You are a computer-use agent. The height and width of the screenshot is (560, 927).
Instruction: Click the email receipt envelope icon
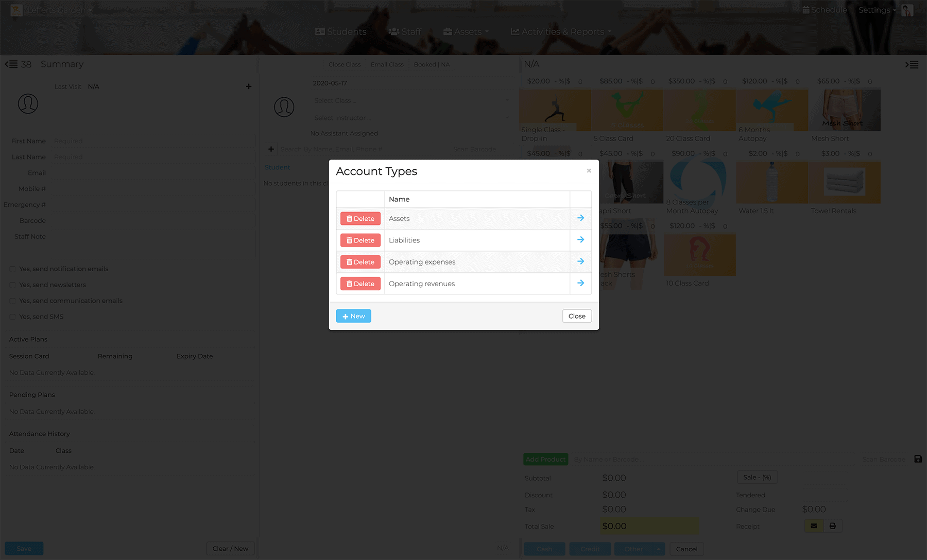[x=814, y=526]
